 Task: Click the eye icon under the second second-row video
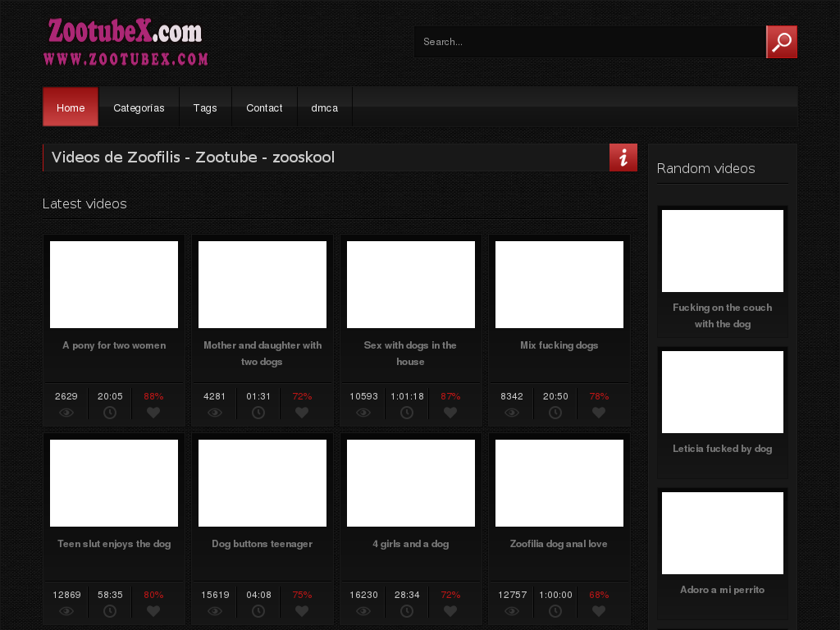pos(214,611)
